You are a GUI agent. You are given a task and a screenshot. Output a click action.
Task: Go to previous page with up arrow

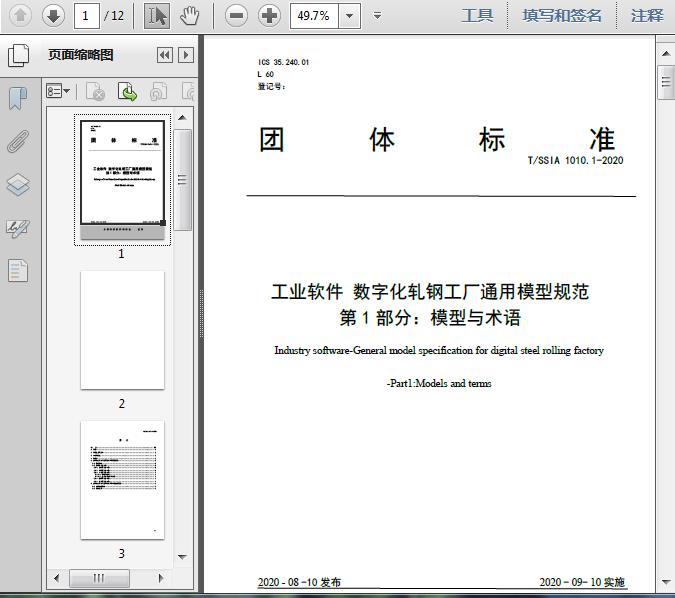tap(20, 16)
